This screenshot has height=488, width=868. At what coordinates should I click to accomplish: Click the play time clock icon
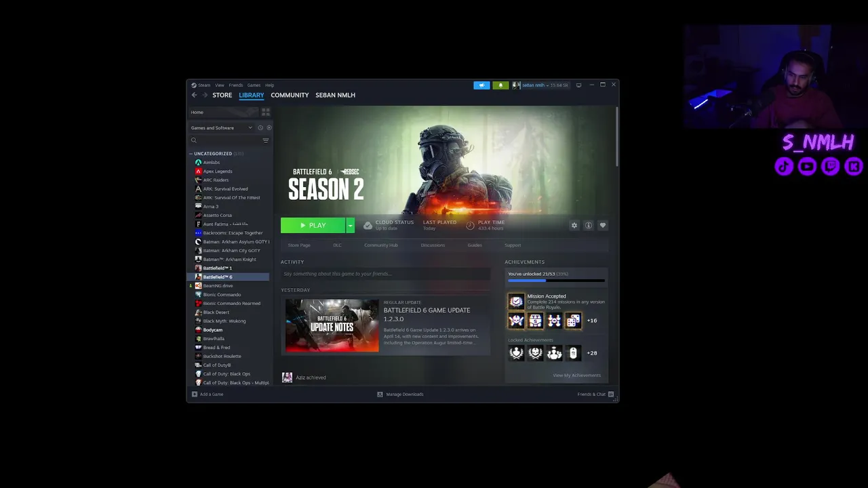point(471,225)
